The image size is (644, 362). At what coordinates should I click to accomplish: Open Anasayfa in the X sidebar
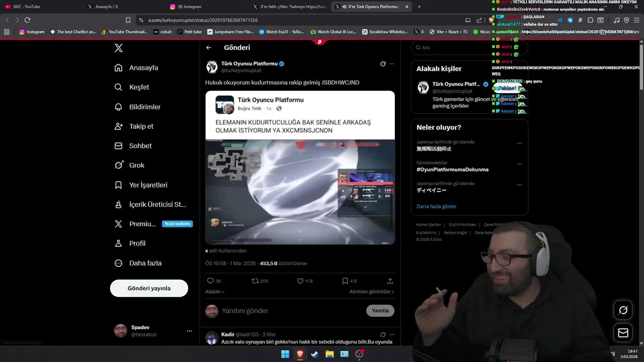point(136,68)
